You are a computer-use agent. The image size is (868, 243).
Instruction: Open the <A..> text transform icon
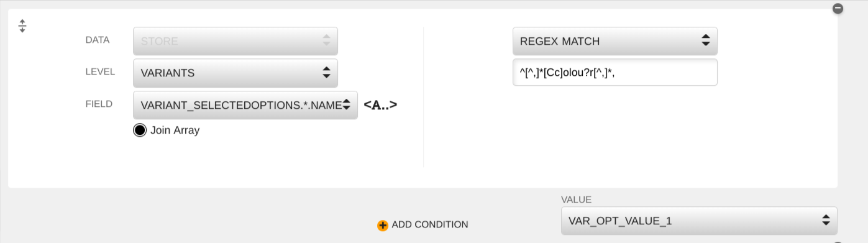tap(380, 104)
